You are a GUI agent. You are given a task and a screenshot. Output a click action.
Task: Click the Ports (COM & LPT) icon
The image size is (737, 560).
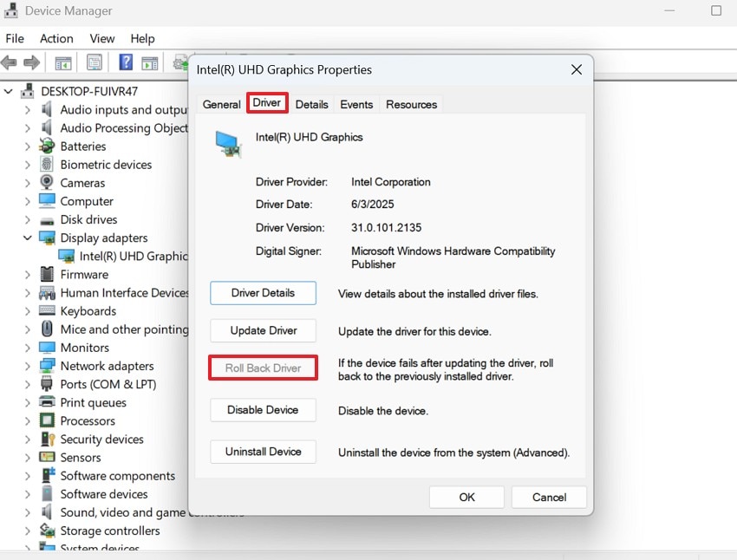[47, 384]
